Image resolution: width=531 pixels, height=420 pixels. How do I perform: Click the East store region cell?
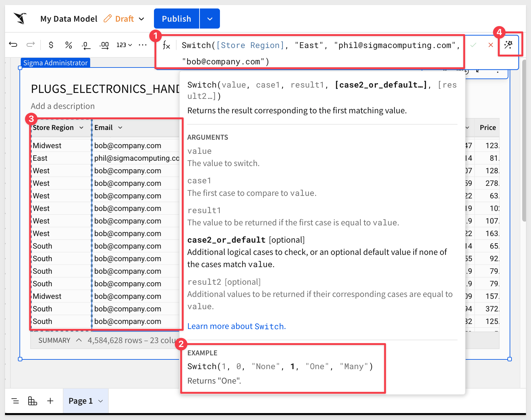click(x=61, y=158)
